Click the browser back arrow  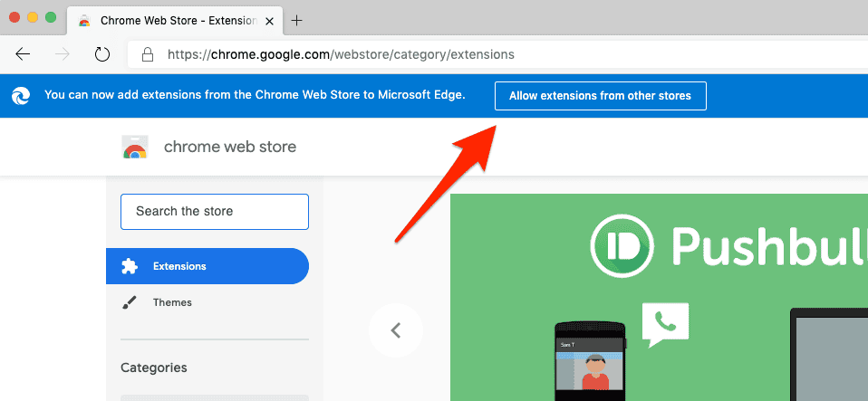23,54
